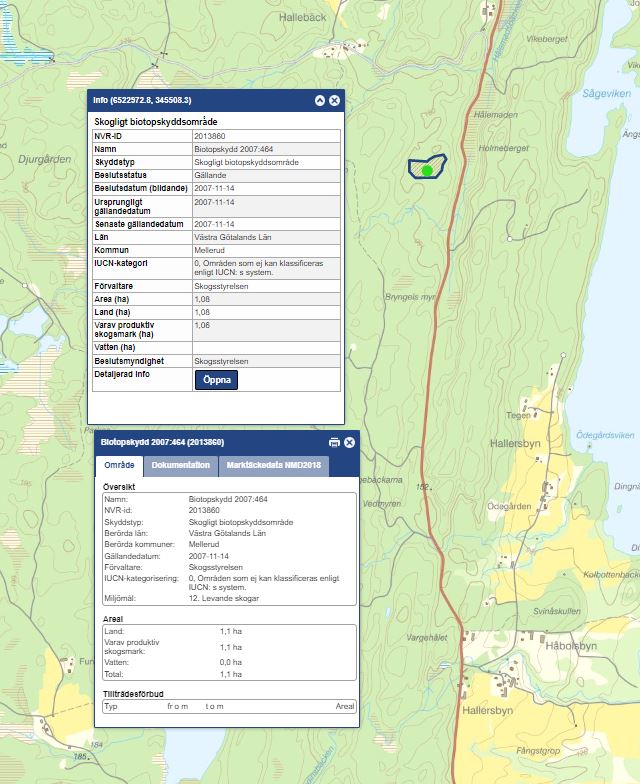Switch to the Dokumentation tab
This screenshot has height=784, width=640.
coord(181,465)
